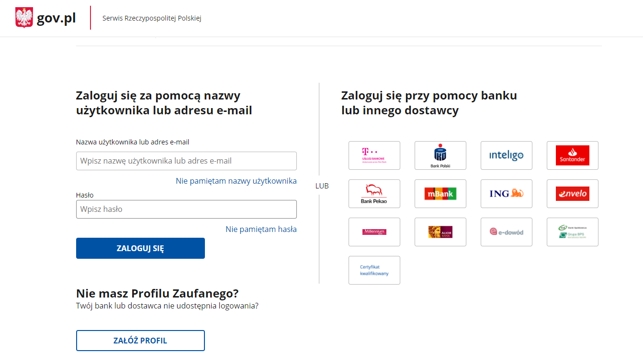This screenshot has width=643, height=364.
Task: Follow the 'Nie pamiętam hasła' link
Action: click(261, 229)
